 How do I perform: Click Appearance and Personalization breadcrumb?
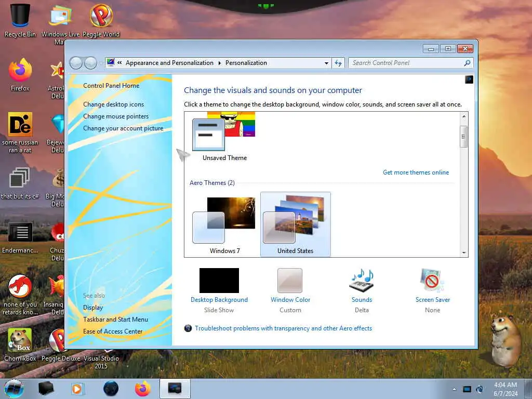[x=169, y=63]
